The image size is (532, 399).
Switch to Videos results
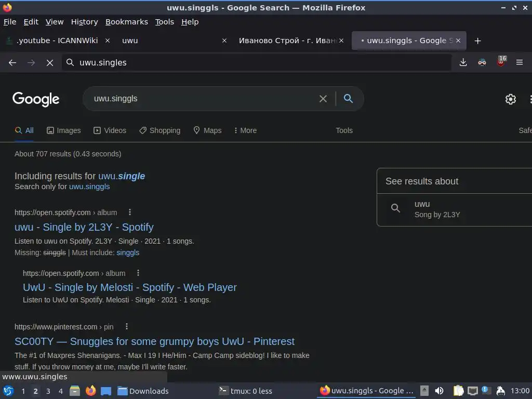[110, 130]
